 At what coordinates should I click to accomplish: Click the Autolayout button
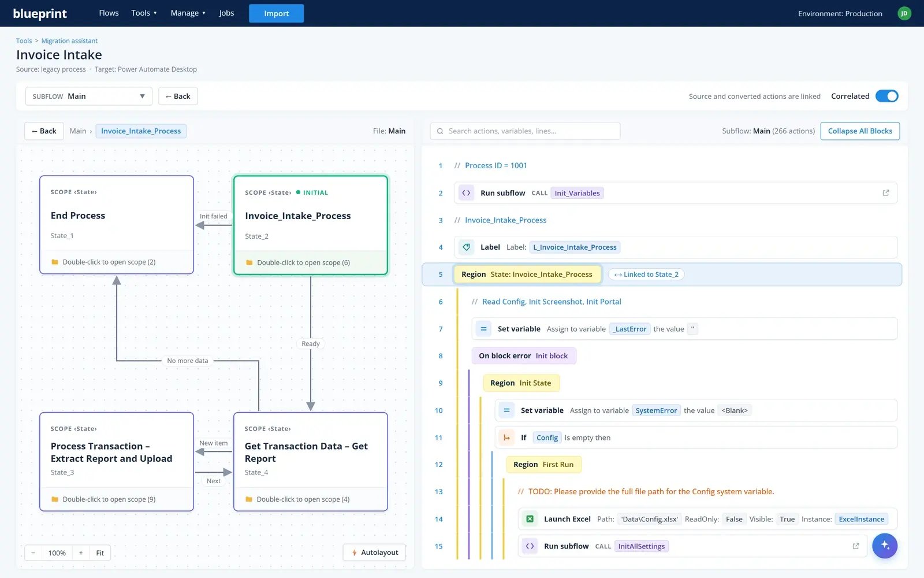(375, 553)
